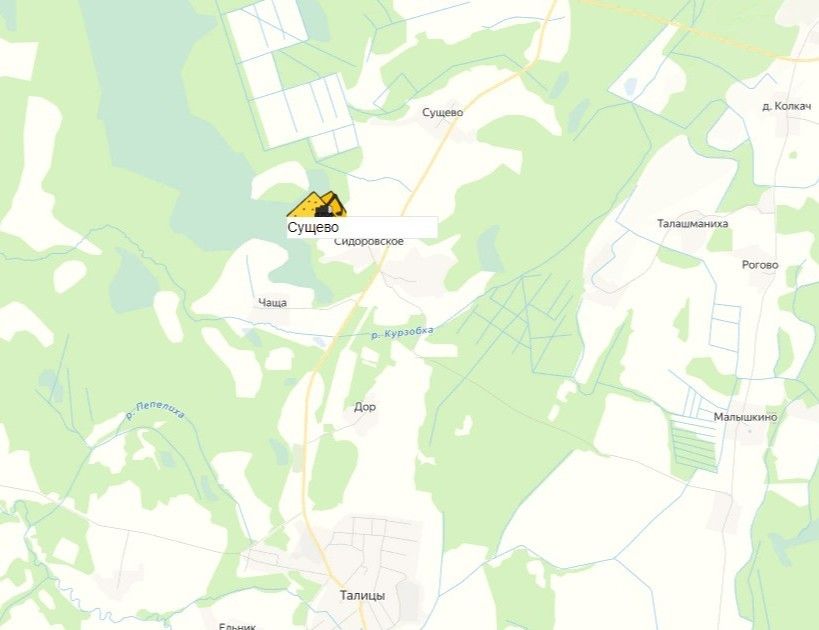819x630 pixels.
Task: Click the striped green field near Малышкино
Action: (x=694, y=447)
